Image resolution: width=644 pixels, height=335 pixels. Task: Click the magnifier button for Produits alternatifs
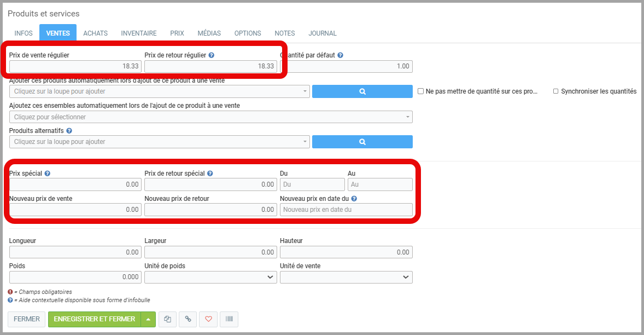pos(362,142)
